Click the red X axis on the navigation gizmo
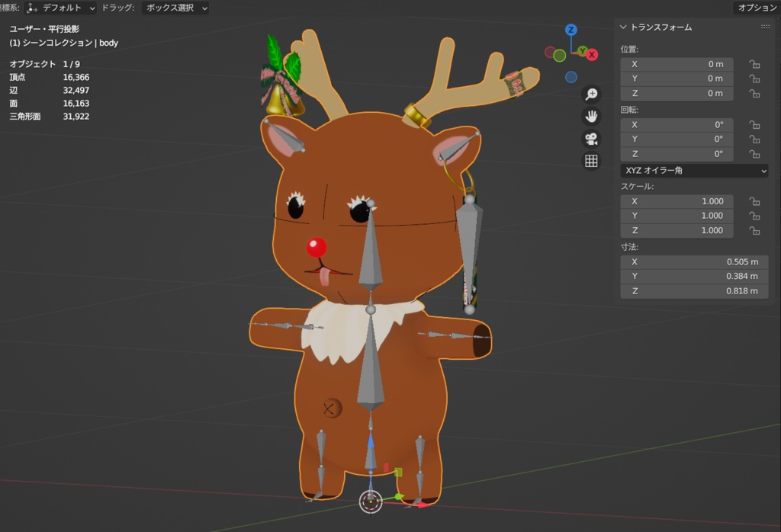This screenshot has width=781, height=532. (592, 55)
